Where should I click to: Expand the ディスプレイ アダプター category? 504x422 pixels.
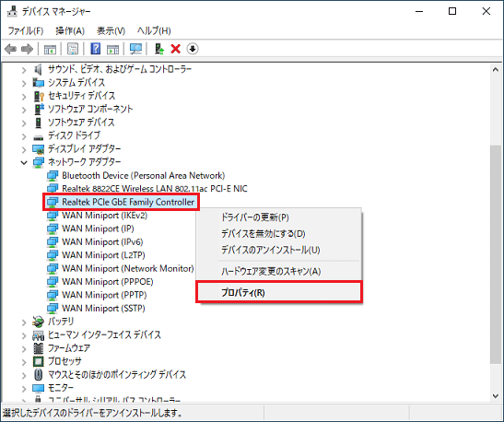coord(24,149)
